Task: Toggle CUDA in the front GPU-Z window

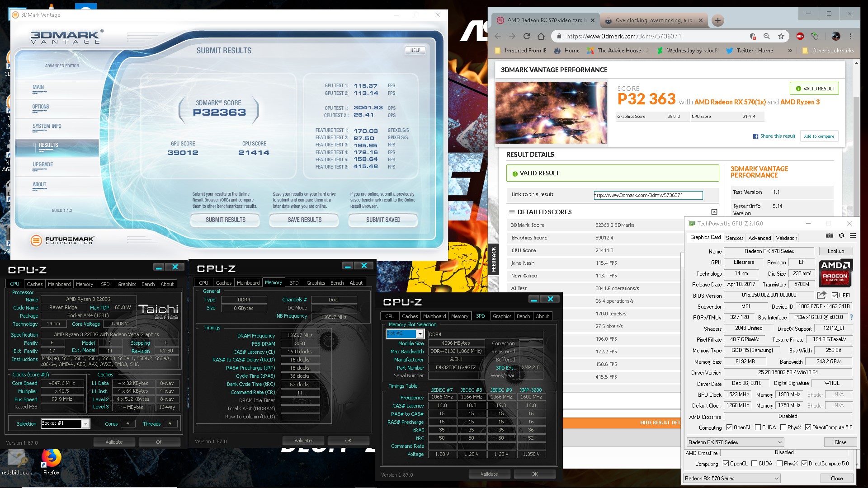Action: tap(758, 427)
